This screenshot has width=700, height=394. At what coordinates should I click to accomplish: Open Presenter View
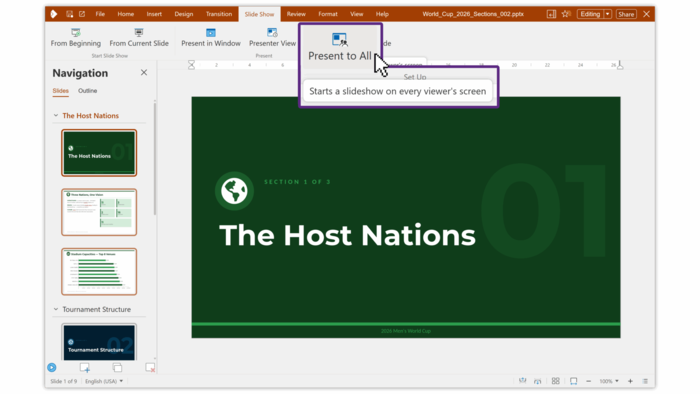coord(272,37)
